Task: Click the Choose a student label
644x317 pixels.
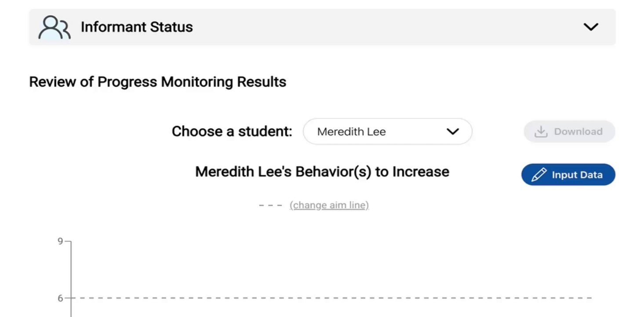Action: pyautogui.click(x=232, y=131)
